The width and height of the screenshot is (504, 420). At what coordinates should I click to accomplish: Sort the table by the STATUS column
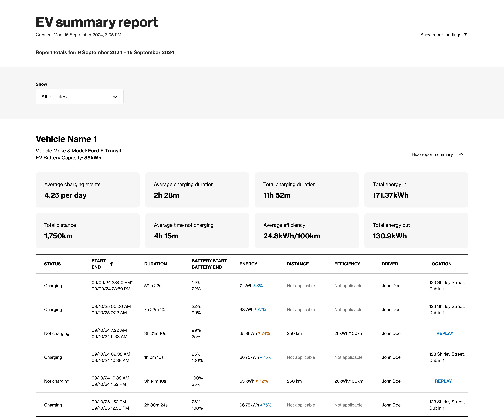[x=52, y=264]
